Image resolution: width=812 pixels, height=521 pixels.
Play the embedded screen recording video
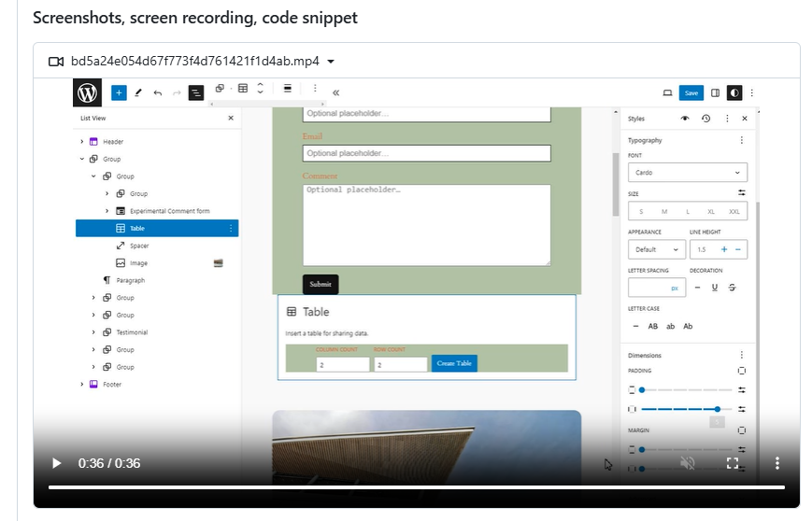coord(56,463)
